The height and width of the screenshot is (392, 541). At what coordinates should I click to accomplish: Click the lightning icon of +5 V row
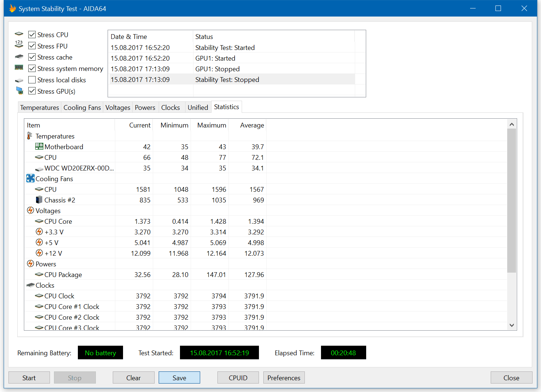click(39, 242)
